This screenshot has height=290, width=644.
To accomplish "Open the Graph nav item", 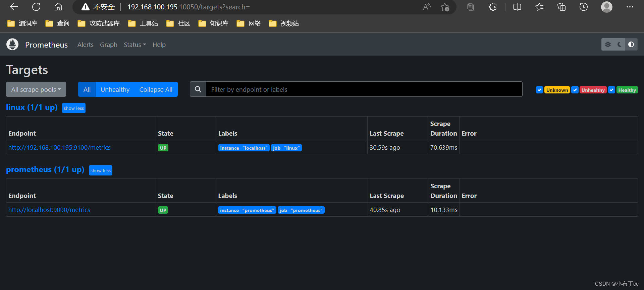I will pos(109,45).
